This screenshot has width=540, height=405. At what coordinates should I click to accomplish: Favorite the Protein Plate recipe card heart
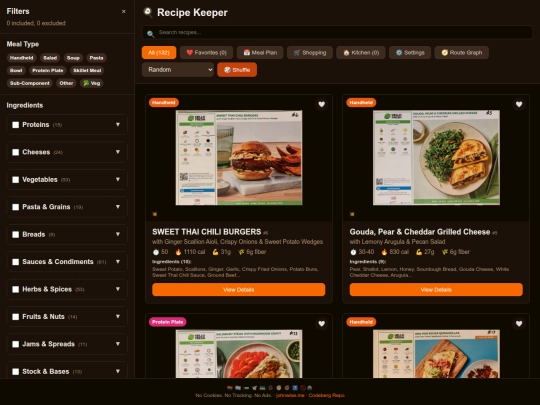(x=321, y=323)
